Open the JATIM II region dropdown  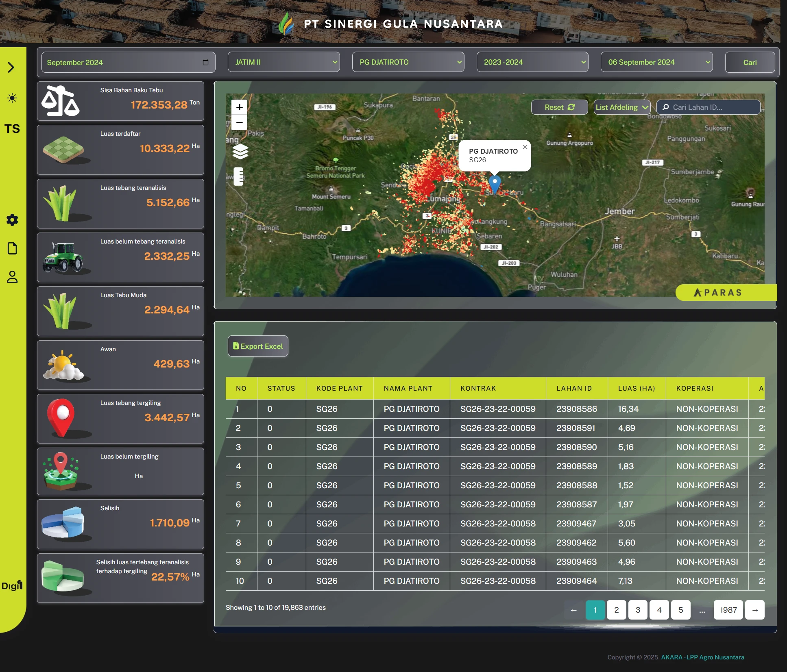click(283, 62)
